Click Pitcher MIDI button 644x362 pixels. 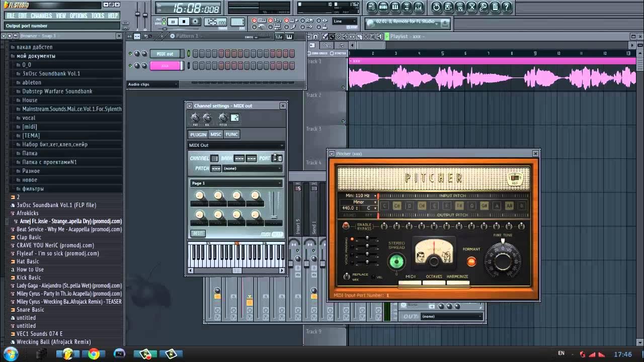point(410,282)
